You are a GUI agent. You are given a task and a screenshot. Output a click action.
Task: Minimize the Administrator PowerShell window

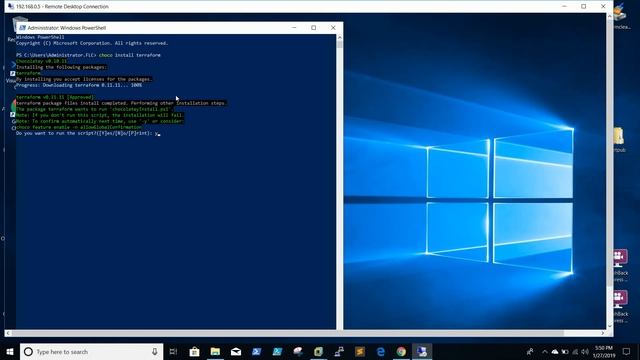(x=294, y=28)
